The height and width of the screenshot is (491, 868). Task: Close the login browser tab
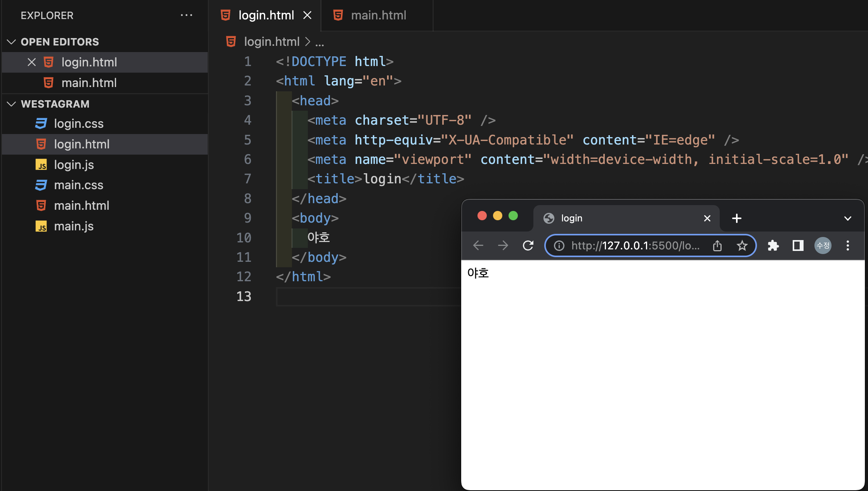[x=707, y=218]
